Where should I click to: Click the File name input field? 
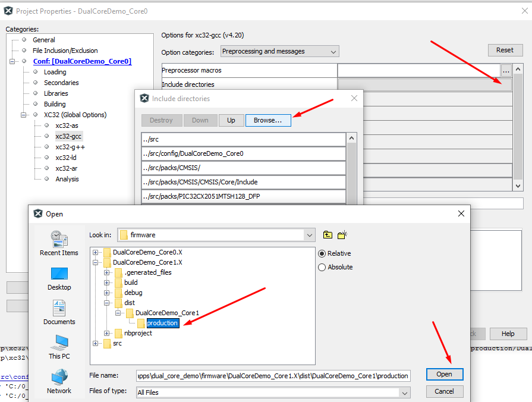click(273, 376)
